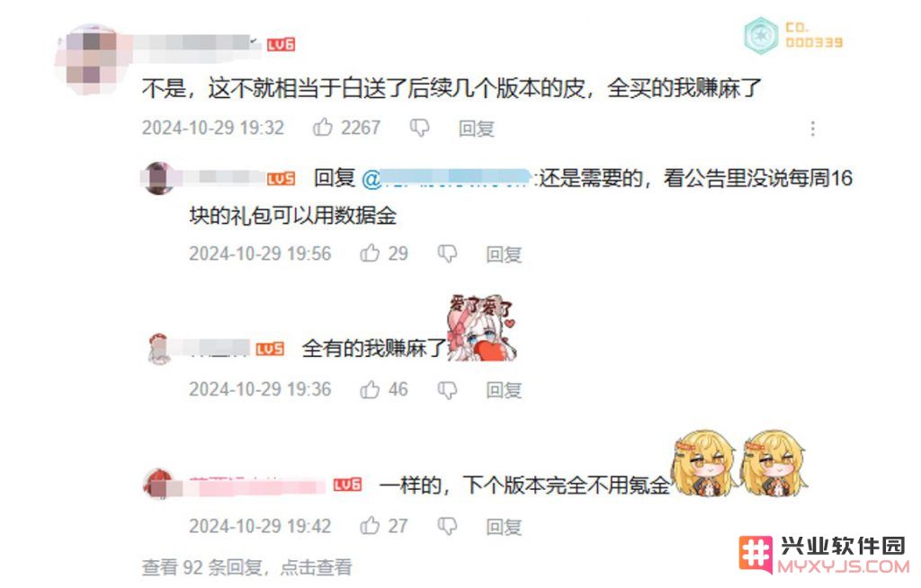Open the heart sticker emoji in reply
Image resolution: width=921 pixels, height=588 pixels.
click(481, 327)
